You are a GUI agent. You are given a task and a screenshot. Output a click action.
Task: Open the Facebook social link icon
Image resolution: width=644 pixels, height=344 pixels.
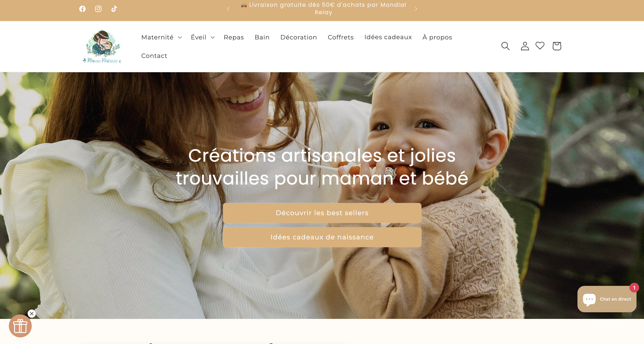82,9
